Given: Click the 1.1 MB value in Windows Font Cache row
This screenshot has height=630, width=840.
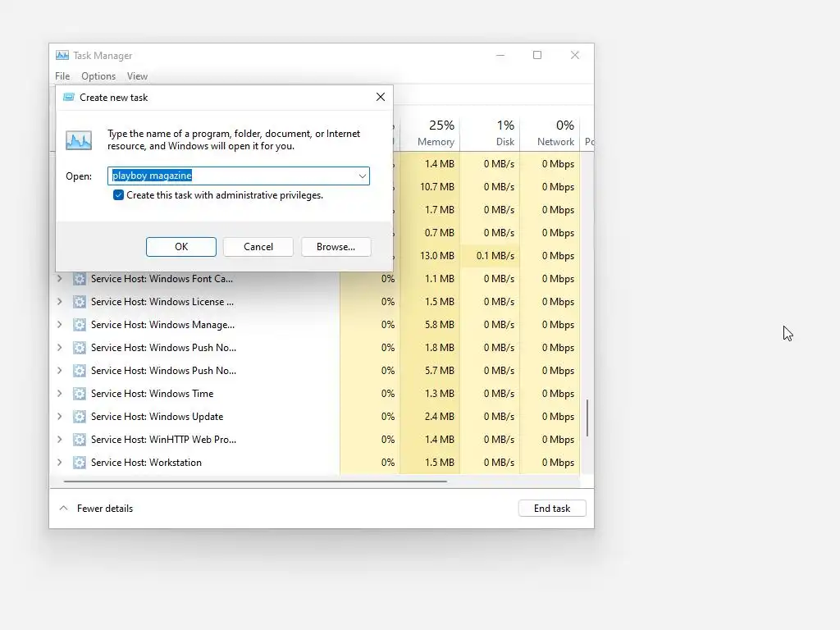Looking at the screenshot, I should pos(440,279).
